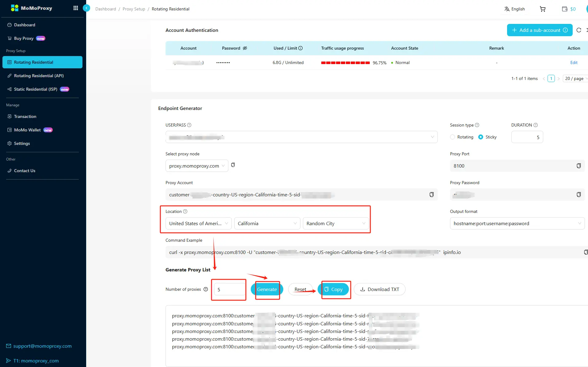Open Settings in the sidebar
The height and width of the screenshot is (367, 588).
[42, 143]
